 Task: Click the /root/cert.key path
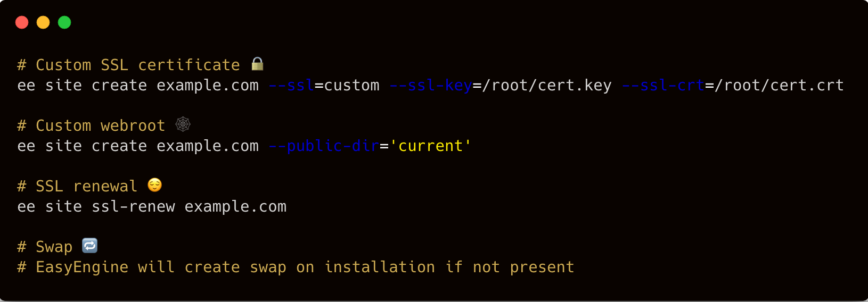pos(547,86)
